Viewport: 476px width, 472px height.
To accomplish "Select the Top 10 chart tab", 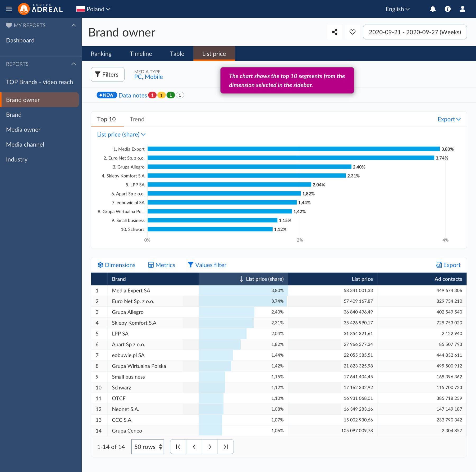I will 106,119.
